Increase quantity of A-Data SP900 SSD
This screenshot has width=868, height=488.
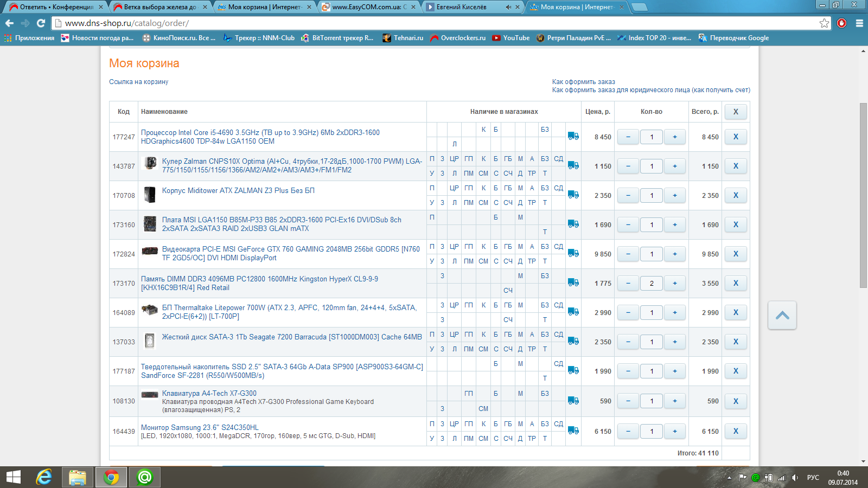click(675, 371)
